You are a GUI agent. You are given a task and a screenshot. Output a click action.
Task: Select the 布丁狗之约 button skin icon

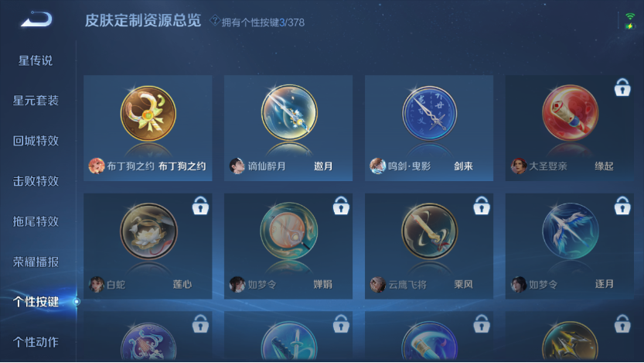click(148, 114)
